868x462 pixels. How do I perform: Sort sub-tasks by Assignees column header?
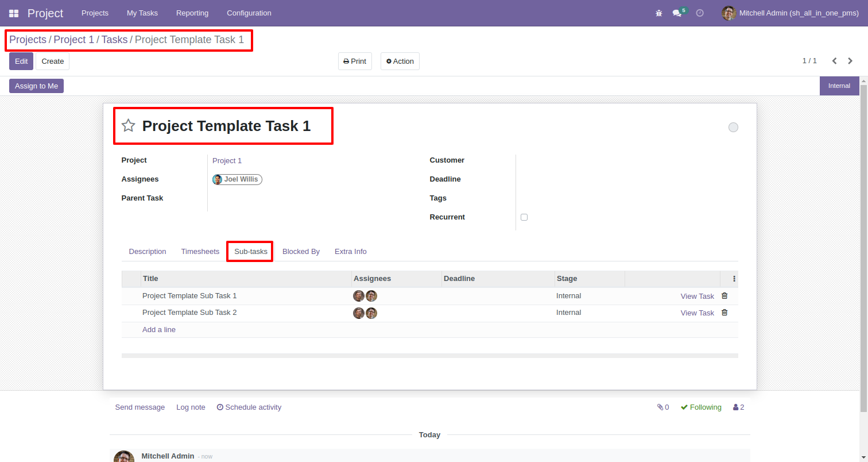[397, 279]
